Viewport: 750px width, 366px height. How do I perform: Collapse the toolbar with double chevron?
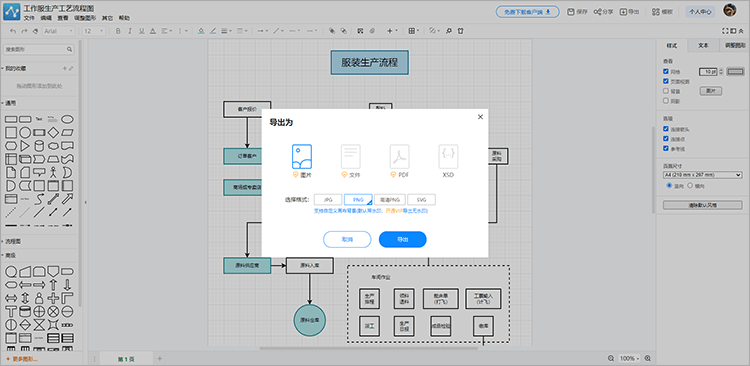(x=741, y=31)
